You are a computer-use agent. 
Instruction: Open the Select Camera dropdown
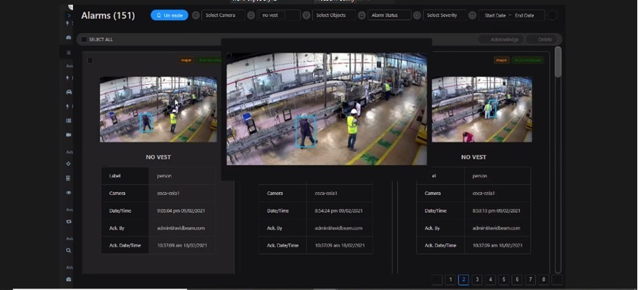click(x=224, y=15)
